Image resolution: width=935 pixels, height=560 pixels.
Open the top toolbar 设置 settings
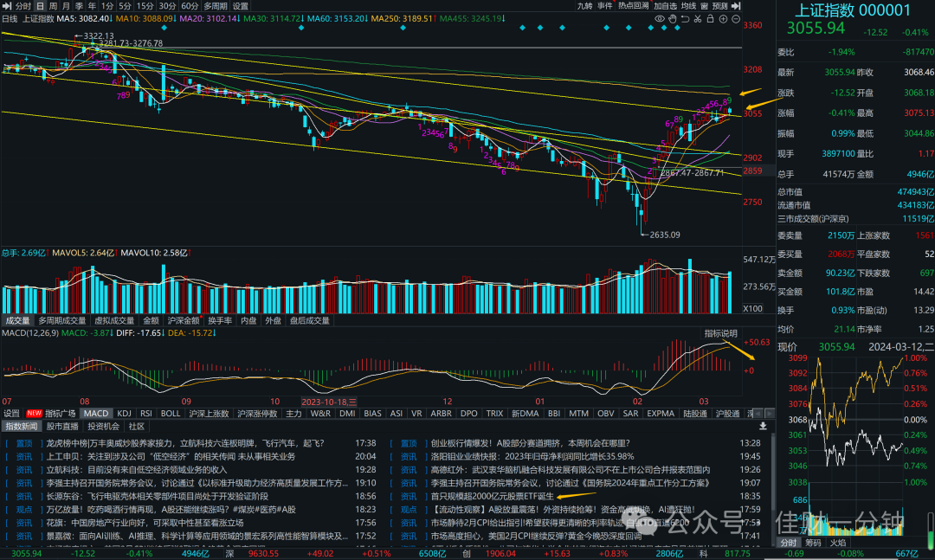coord(241,6)
